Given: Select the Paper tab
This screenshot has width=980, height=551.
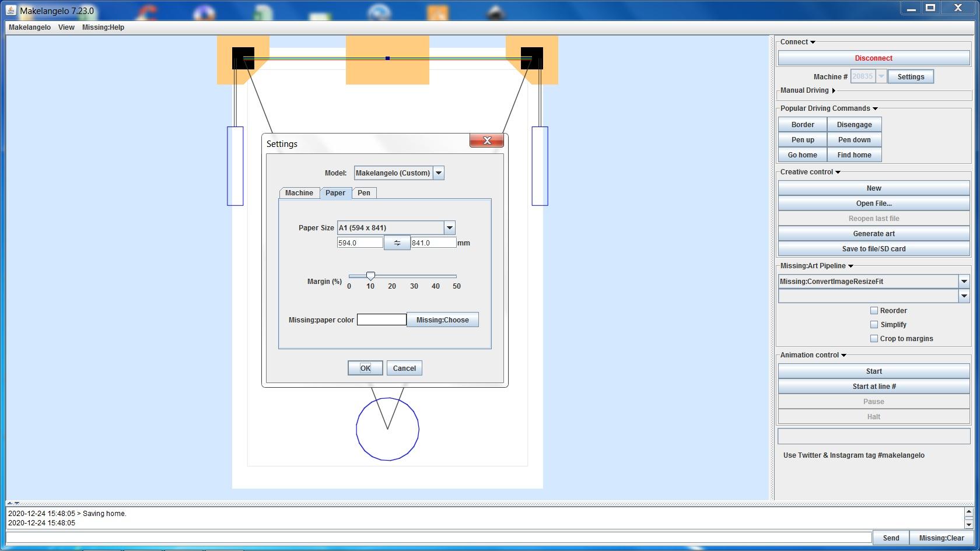Looking at the screenshot, I should (x=335, y=193).
